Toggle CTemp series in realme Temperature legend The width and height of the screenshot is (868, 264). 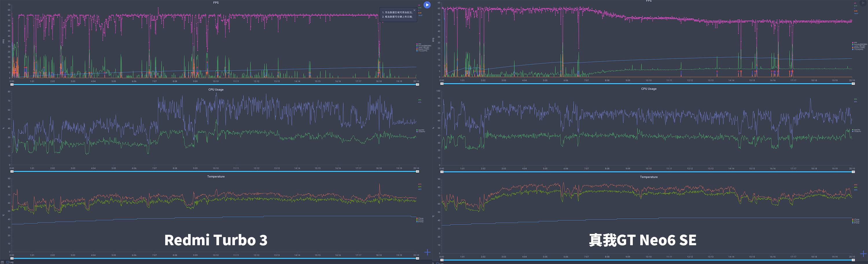856,219
